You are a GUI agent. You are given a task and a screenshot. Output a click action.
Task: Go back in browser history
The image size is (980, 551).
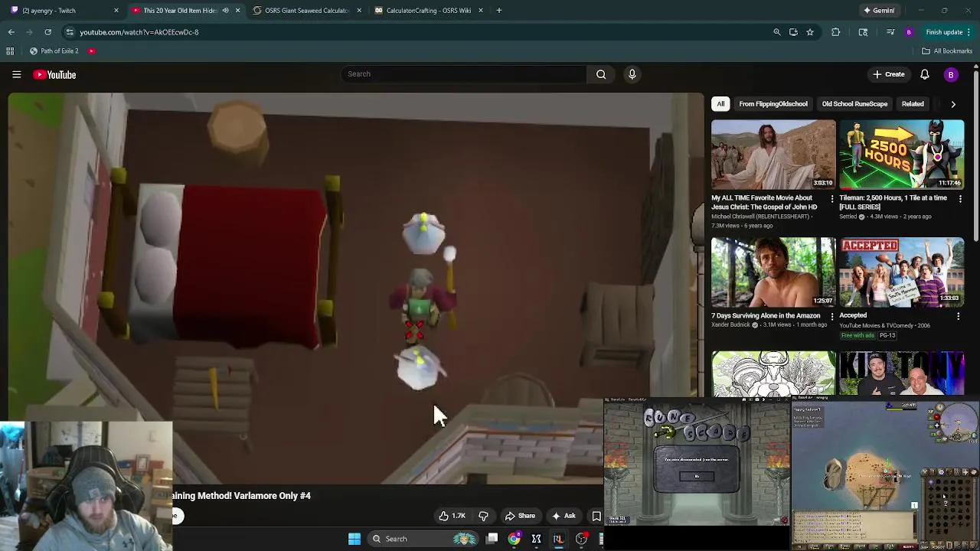tap(11, 32)
